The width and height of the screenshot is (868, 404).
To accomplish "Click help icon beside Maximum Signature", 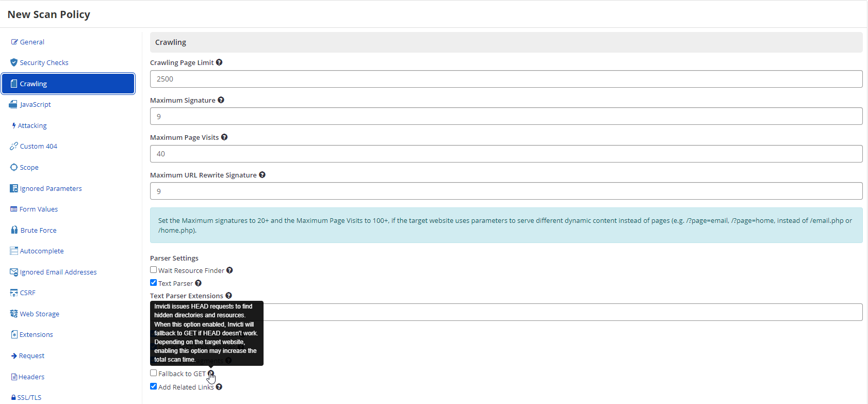I will [x=221, y=100].
